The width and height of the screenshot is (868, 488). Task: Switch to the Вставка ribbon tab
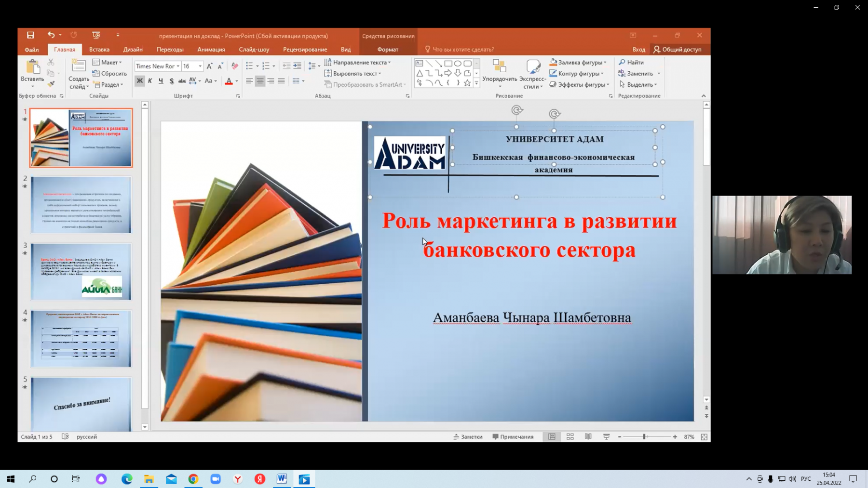(99, 49)
